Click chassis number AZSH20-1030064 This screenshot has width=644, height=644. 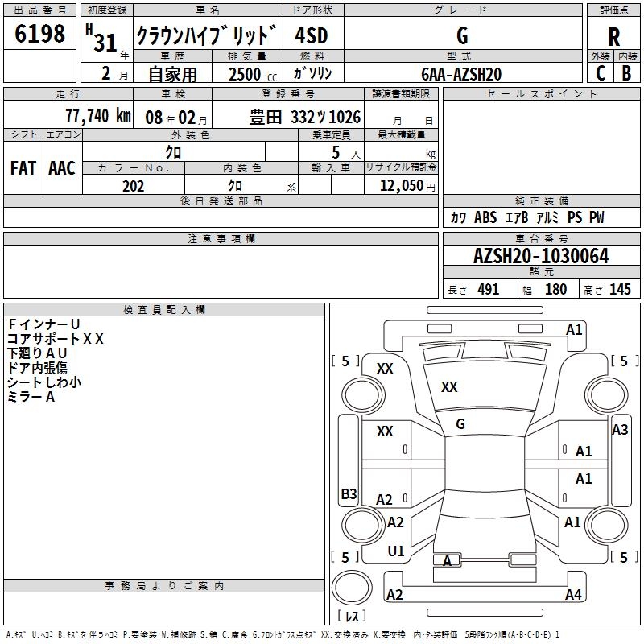tap(541, 256)
